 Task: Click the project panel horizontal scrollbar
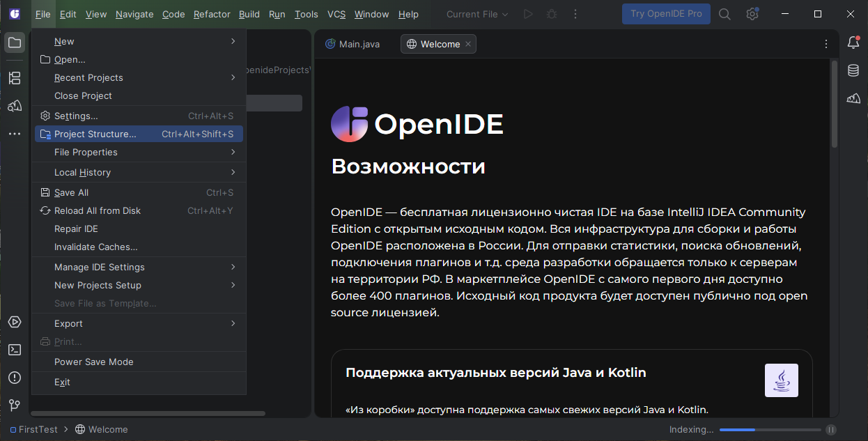pyautogui.click(x=148, y=413)
